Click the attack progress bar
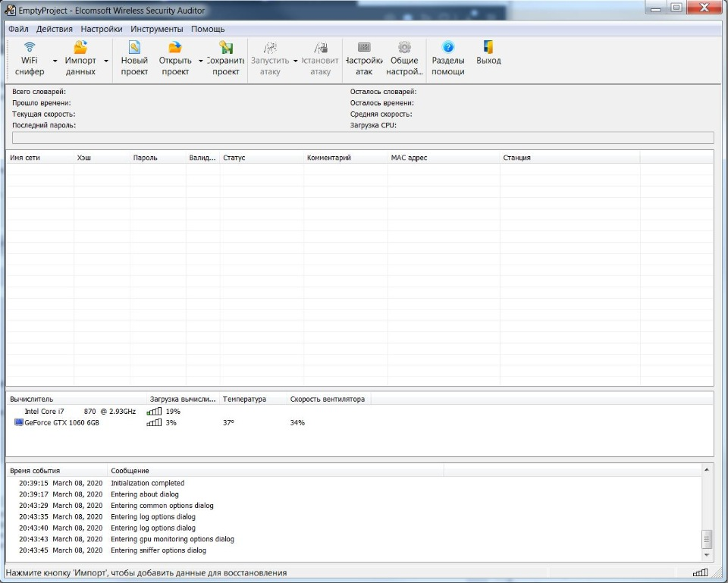Image resolution: width=728 pixels, height=583 pixels. click(x=362, y=137)
